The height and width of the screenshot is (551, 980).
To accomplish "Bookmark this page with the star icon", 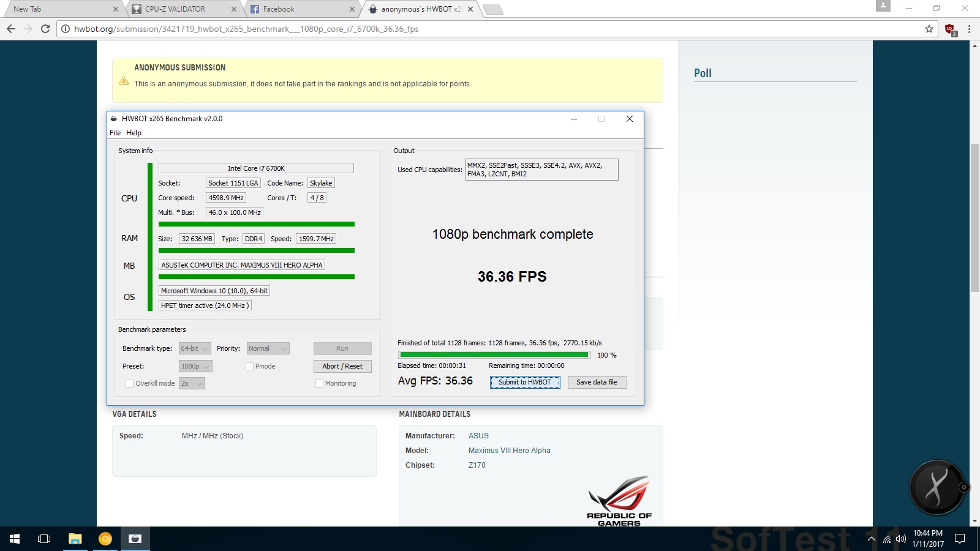I will coord(929,29).
